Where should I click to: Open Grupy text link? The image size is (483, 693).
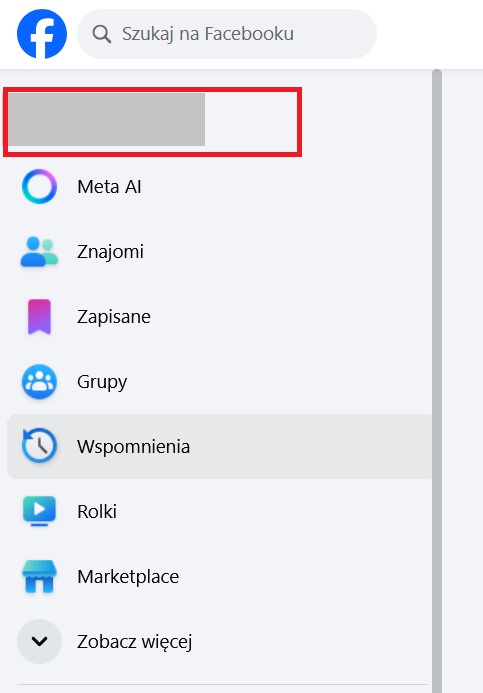[102, 382]
